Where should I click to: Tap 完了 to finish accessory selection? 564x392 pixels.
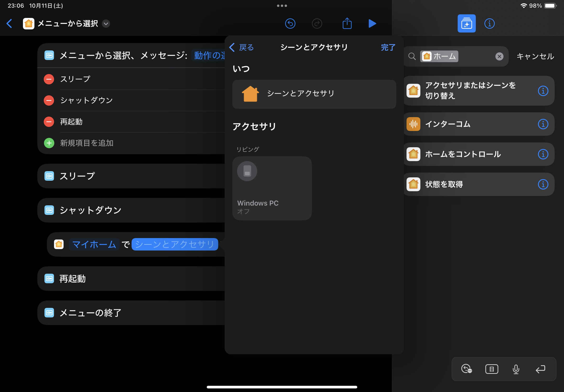tap(388, 47)
